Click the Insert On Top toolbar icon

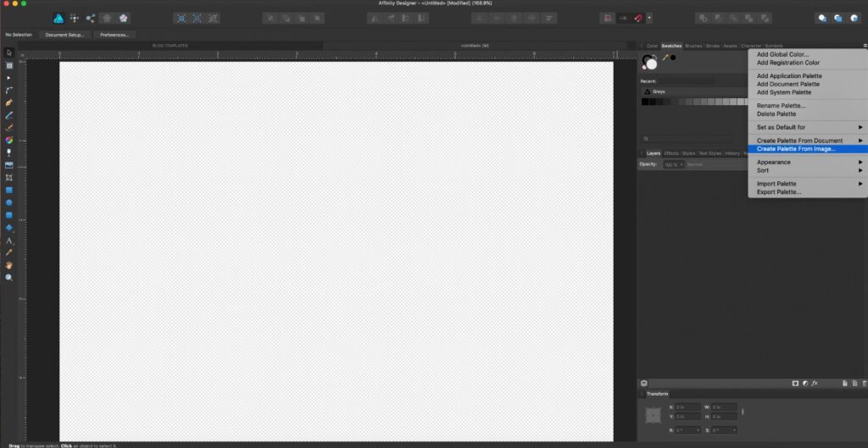(x=838, y=19)
